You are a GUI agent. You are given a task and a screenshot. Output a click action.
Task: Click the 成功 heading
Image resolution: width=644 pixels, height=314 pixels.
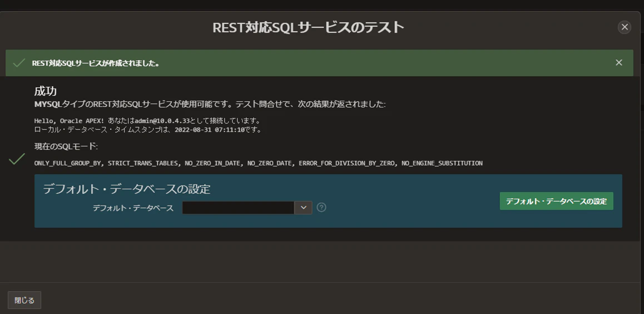45,91
